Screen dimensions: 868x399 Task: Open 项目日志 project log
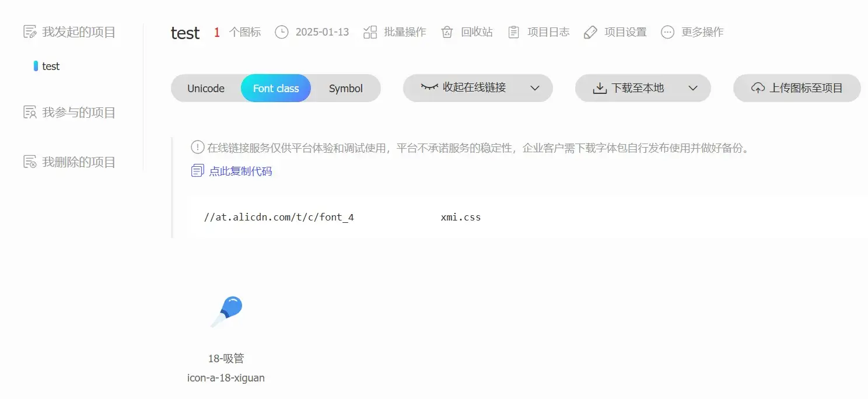pos(548,32)
